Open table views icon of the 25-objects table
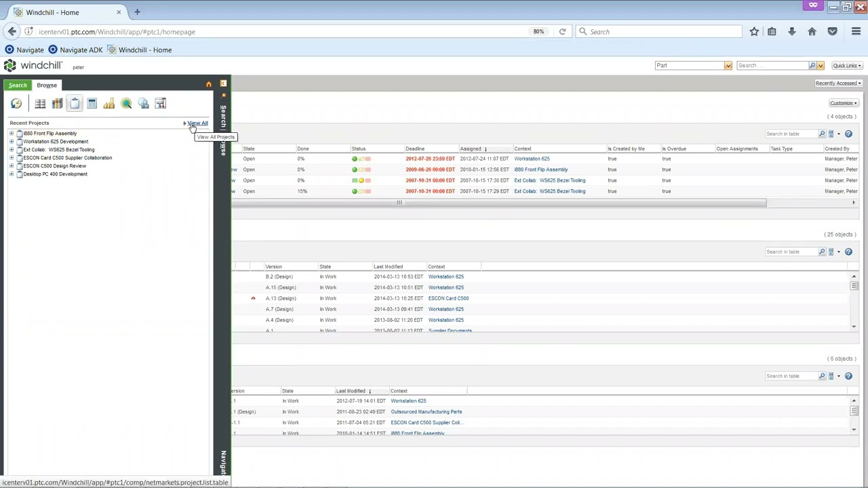 pyautogui.click(x=833, y=252)
